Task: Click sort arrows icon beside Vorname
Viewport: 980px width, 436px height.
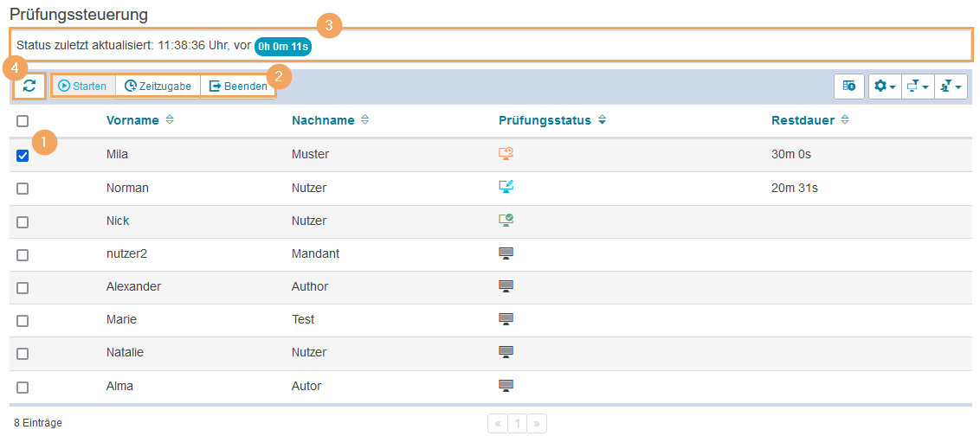Action: tap(170, 120)
